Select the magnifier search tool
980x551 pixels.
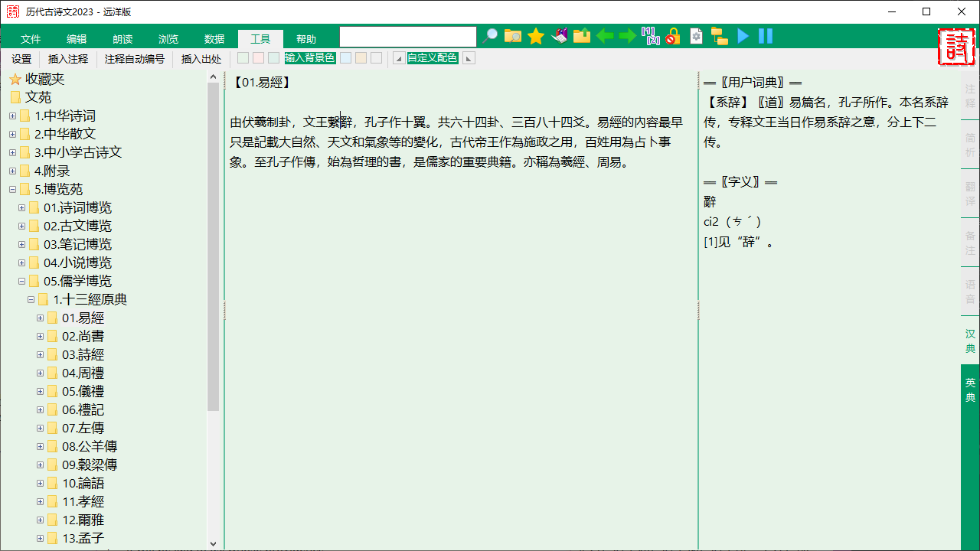(490, 35)
